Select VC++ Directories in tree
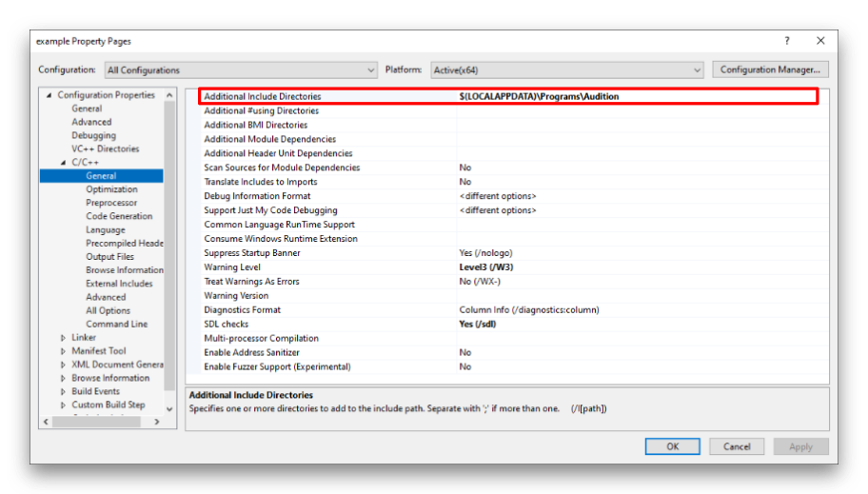868x494 pixels. (x=105, y=149)
